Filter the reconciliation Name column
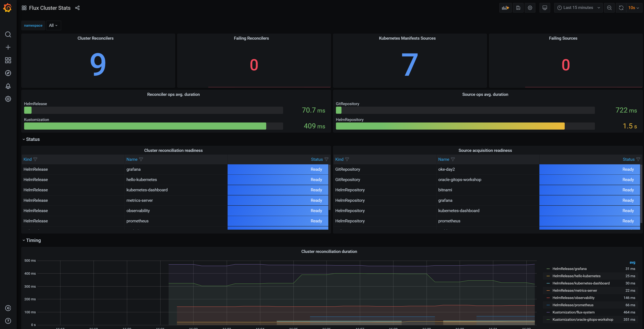This screenshot has height=329, width=644. pos(141,159)
